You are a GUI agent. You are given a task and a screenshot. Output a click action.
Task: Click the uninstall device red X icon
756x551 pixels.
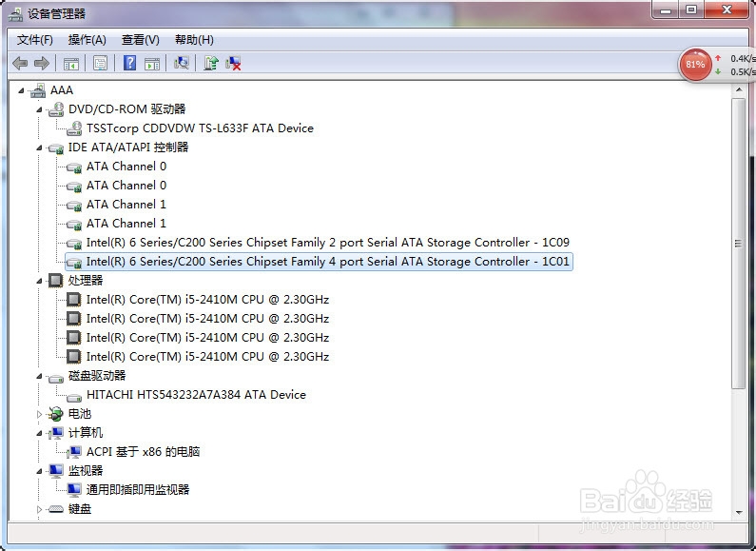click(x=233, y=63)
